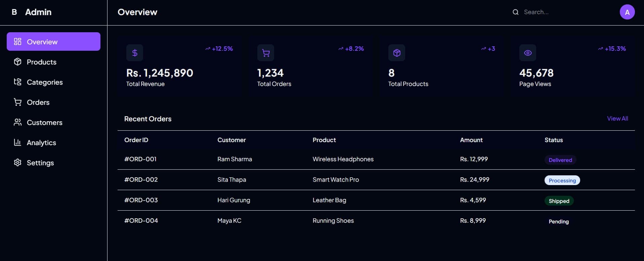This screenshot has width=644, height=261.
Task: Click the Leather Bag product cell
Action: click(330, 200)
